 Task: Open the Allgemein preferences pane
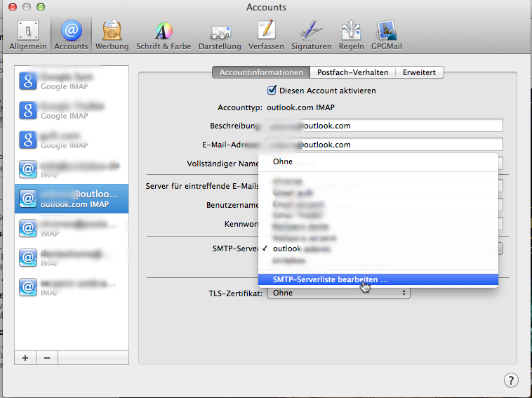click(x=28, y=35)
